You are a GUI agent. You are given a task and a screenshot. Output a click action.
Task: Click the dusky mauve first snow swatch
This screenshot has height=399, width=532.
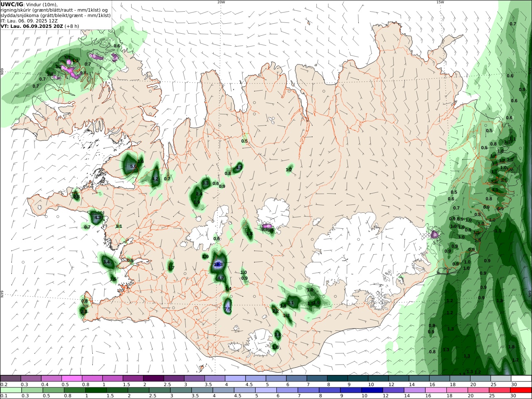[x=10, y=379]
